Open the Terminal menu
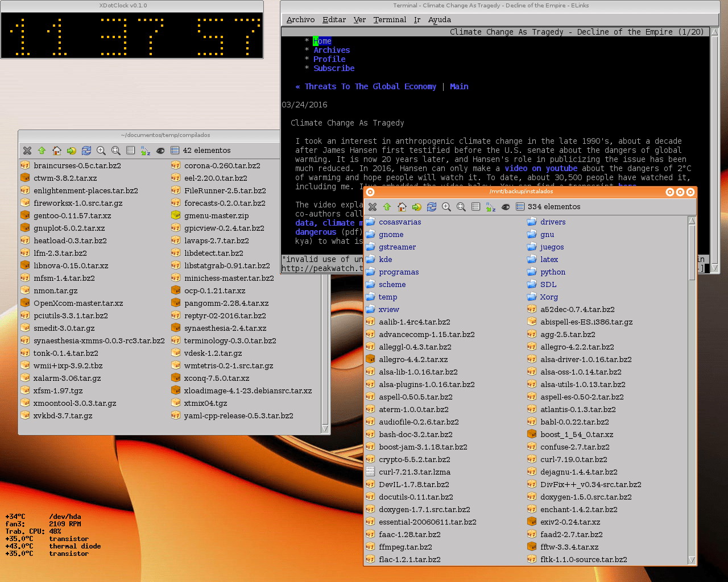 tap(390, 19)
